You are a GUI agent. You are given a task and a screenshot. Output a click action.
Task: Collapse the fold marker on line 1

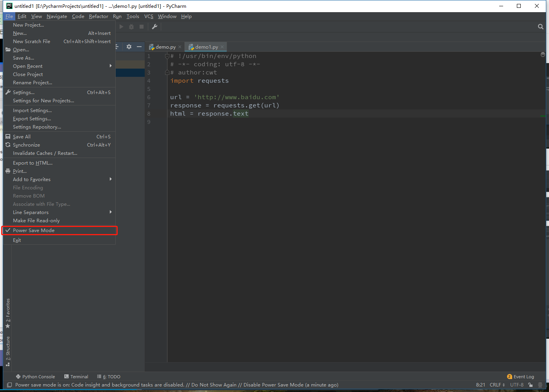pos(167,56)
